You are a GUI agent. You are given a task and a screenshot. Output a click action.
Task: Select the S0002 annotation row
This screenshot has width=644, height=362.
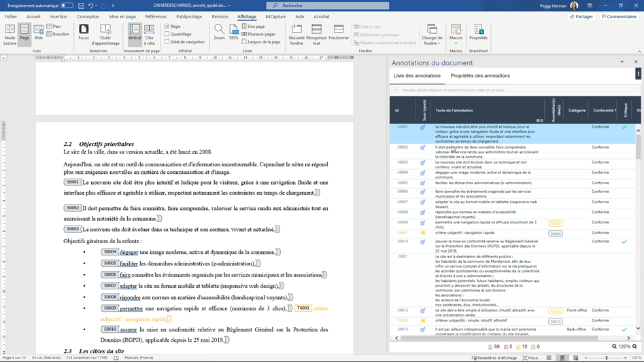512,151
